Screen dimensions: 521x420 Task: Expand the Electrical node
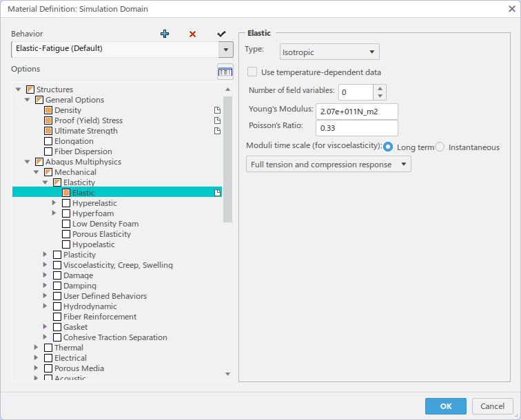(37, 357)
